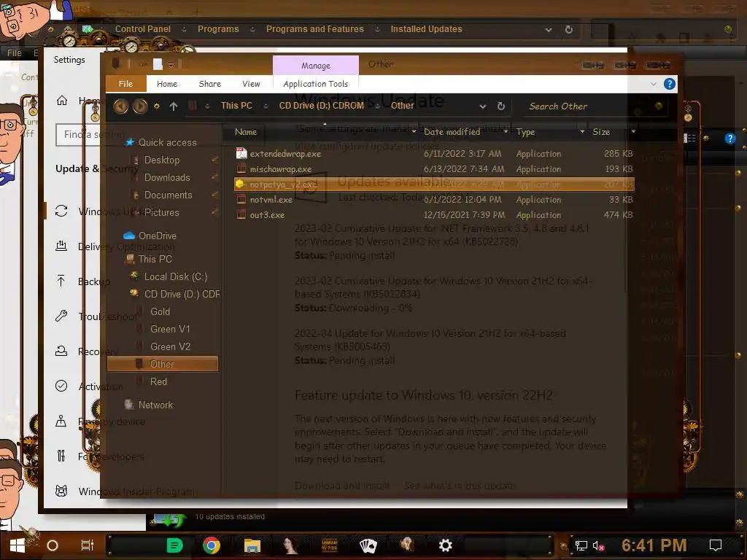This screenshot has width=747, height=560.
Task: Click Programs and Features breadcrumb
Action: click(x=315, y=29)
